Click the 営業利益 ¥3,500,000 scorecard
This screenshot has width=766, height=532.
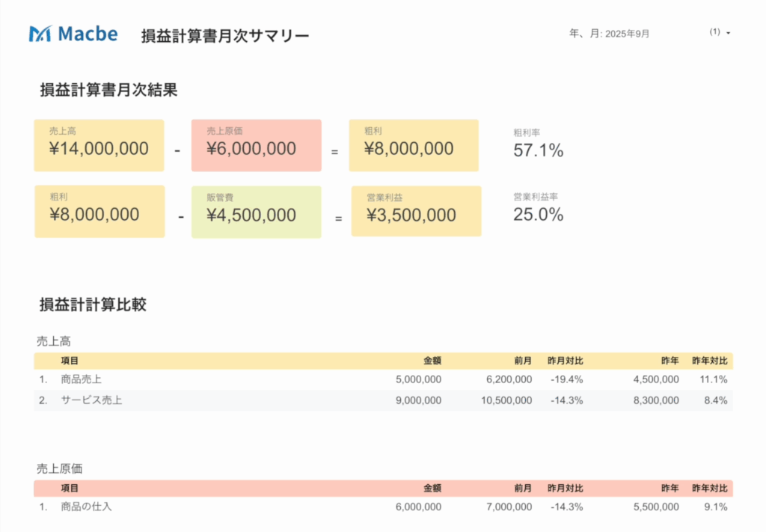point(416,212)
